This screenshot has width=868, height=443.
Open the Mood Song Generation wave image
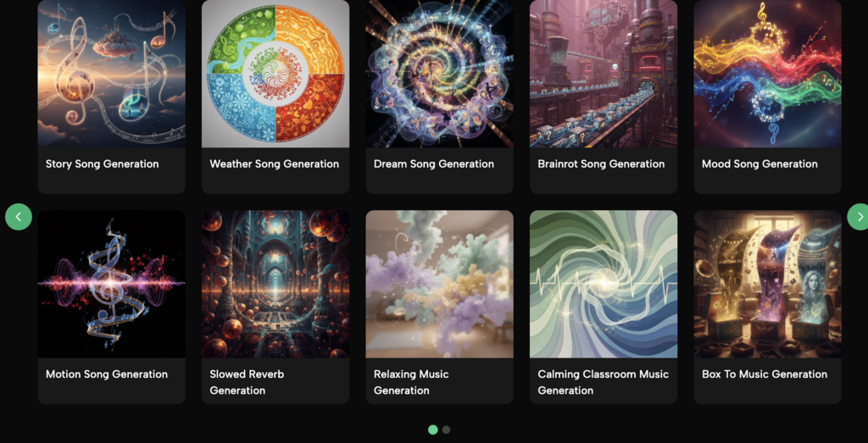[x=767, y=74]
